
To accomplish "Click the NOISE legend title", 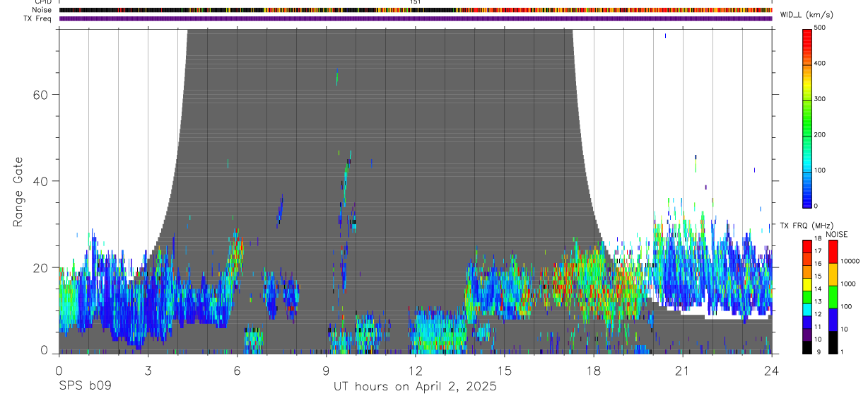I will click(x=836, y=234).
